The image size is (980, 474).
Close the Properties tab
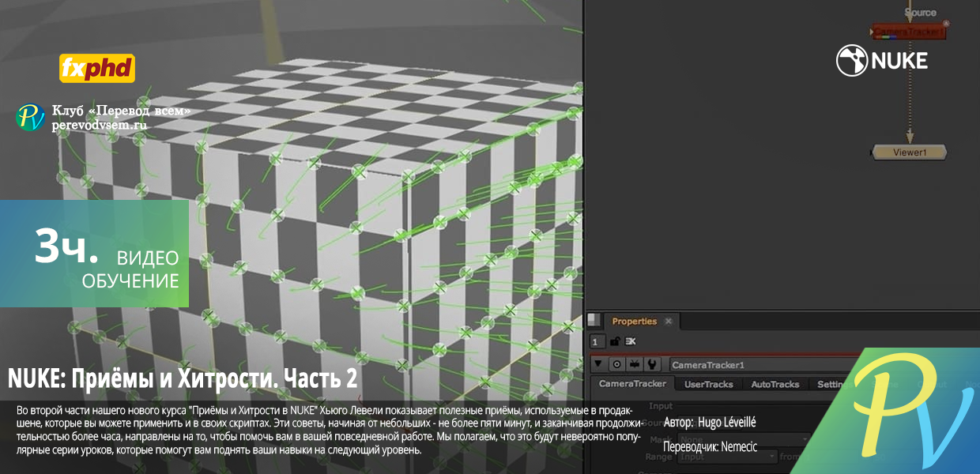click(x=668, y=322)
